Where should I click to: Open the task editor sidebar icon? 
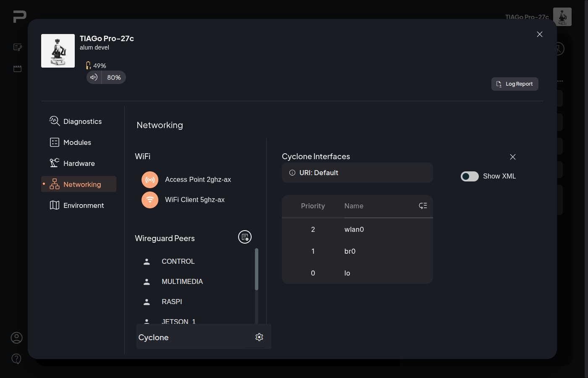[18, 47]
